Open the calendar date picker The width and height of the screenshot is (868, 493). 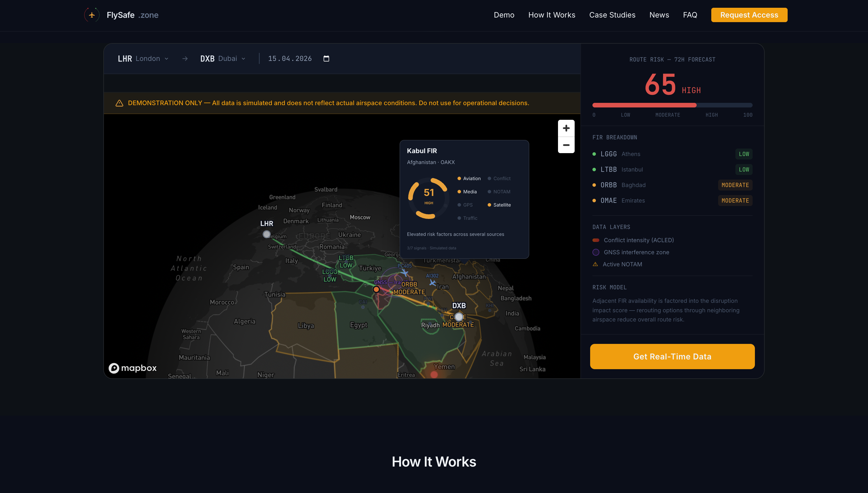click(x=326, y=58)
